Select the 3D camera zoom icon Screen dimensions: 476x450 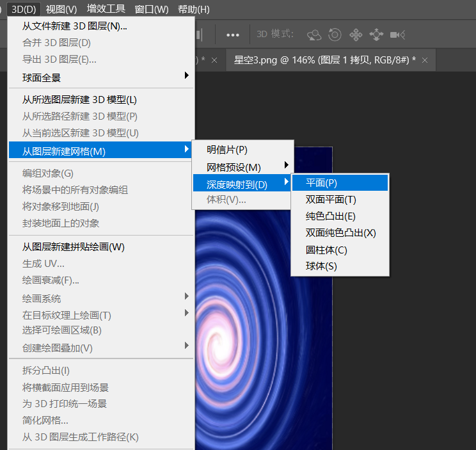399,35
